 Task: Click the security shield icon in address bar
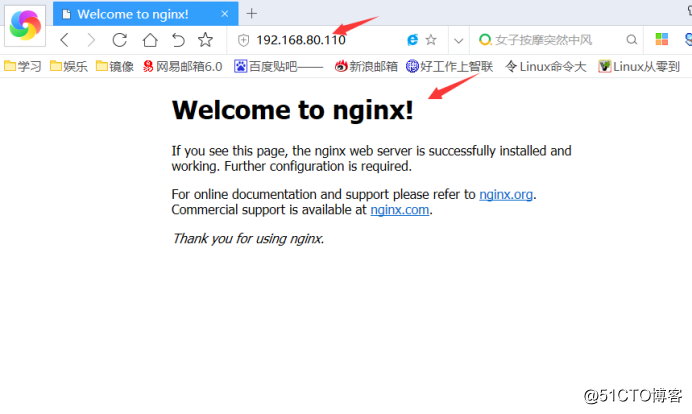click(243, 41)
